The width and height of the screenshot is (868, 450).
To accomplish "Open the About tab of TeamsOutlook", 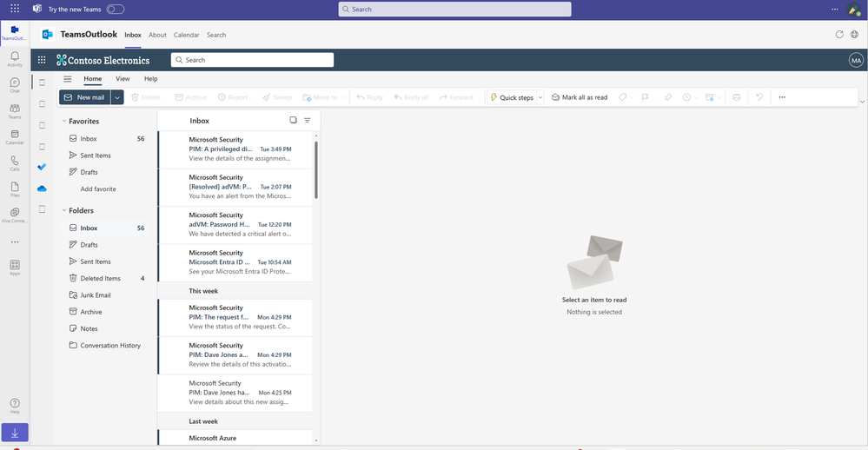I will (x=157, y=35).
